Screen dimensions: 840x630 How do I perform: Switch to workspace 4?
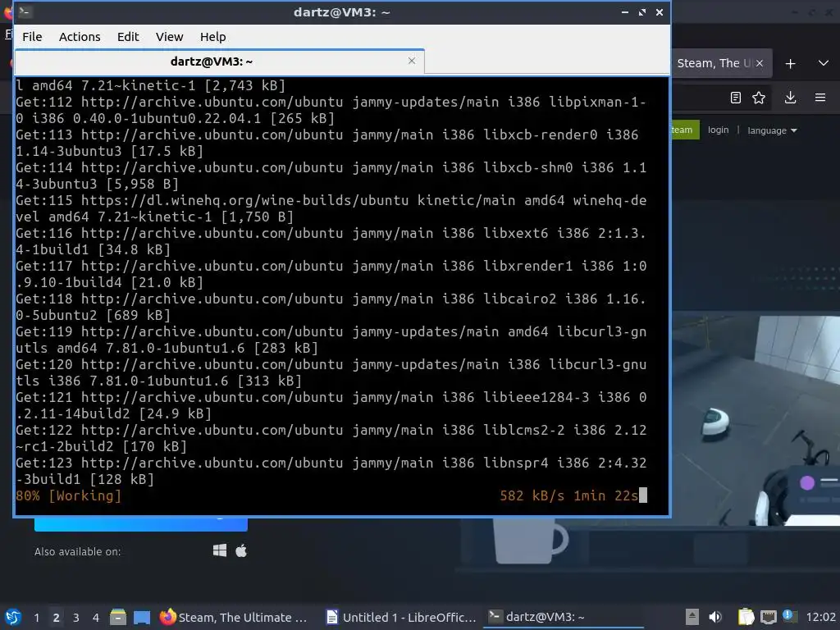(95, 618)
